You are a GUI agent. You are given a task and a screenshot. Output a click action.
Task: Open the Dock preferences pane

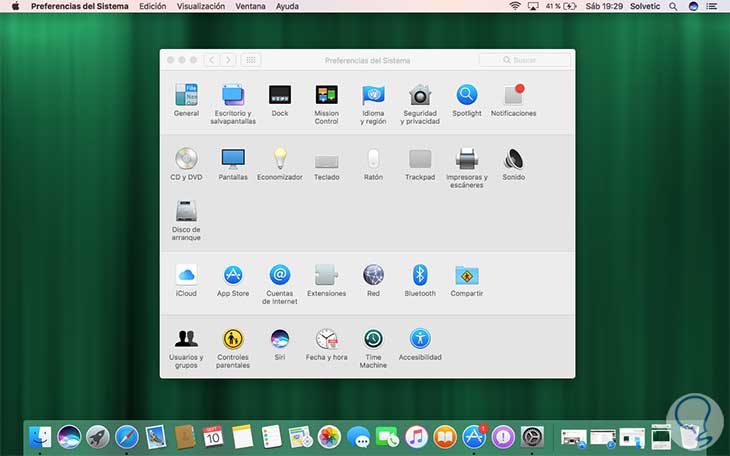[280, 95]
